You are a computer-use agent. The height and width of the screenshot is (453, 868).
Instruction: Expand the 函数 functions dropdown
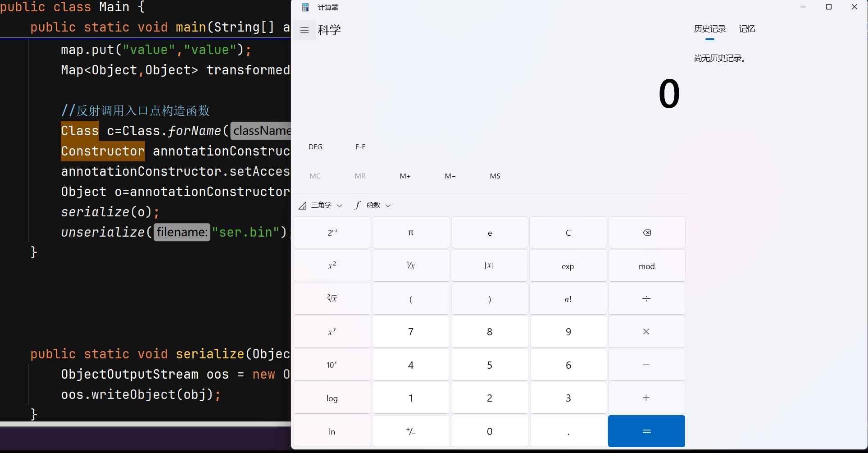coord(373,205)
